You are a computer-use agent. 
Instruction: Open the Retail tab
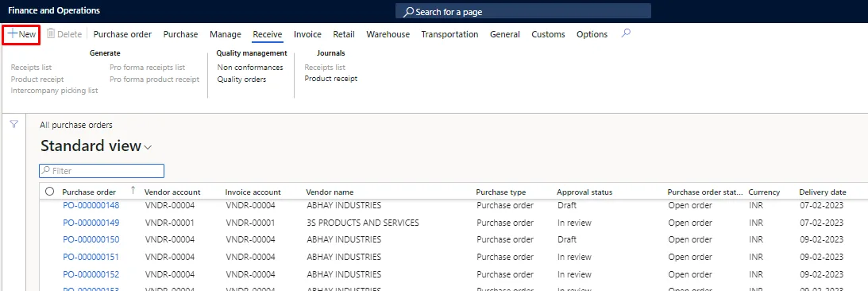click(344, 34)
